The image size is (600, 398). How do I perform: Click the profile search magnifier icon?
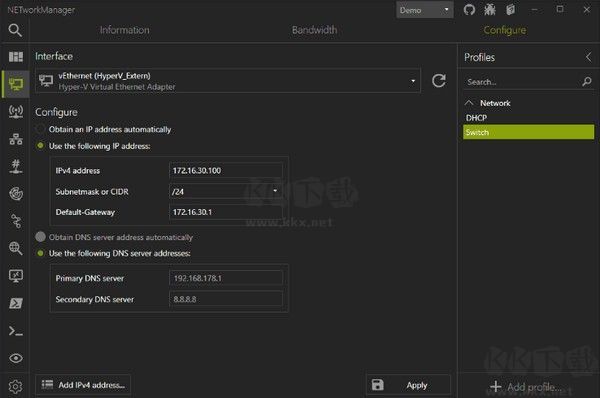[587, 82]
